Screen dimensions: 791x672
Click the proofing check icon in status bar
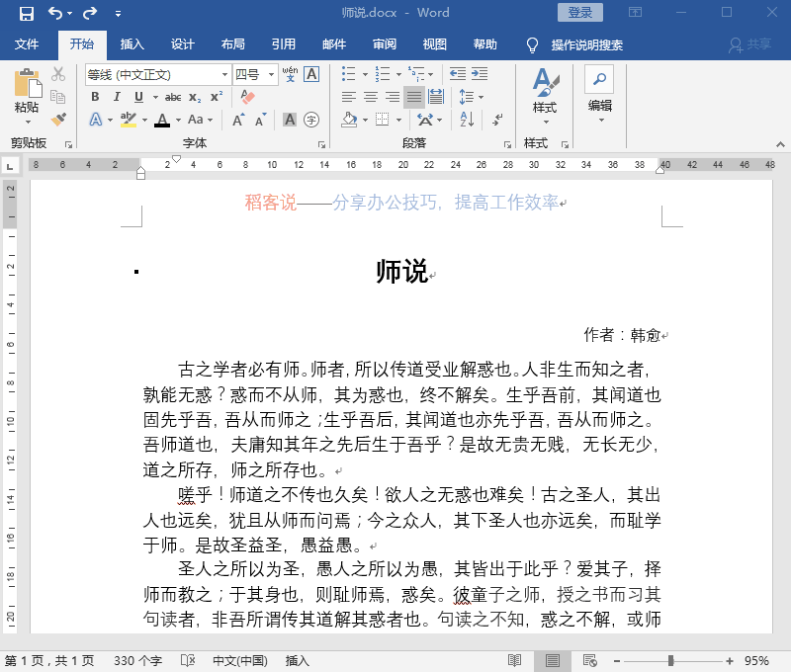click(187, 660)
